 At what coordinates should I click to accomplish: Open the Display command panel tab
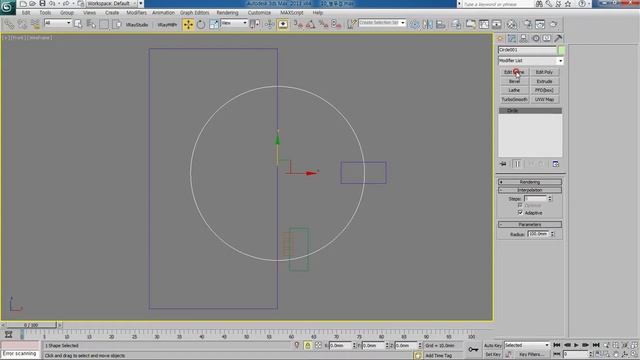pyautogui.click(x=547, y=38)
